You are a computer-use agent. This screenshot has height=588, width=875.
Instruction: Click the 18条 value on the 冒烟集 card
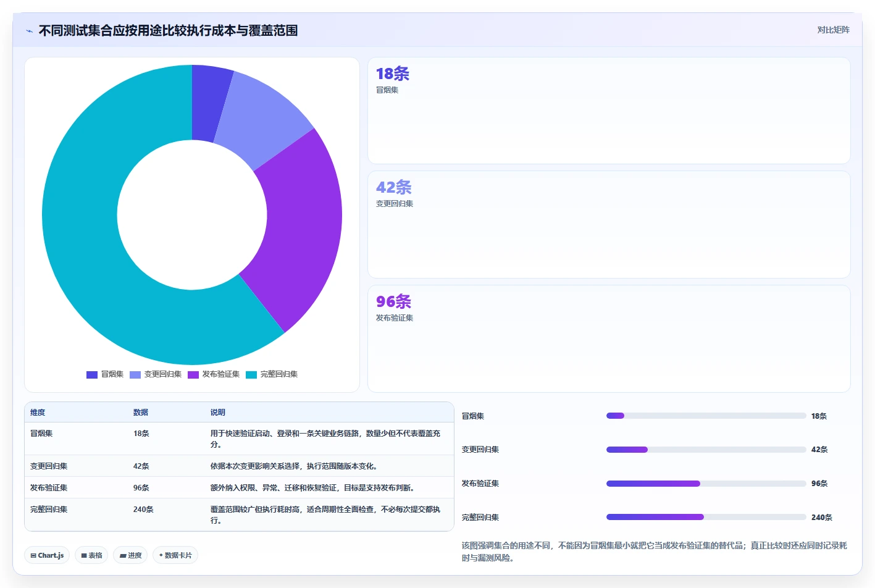[393, 73]
